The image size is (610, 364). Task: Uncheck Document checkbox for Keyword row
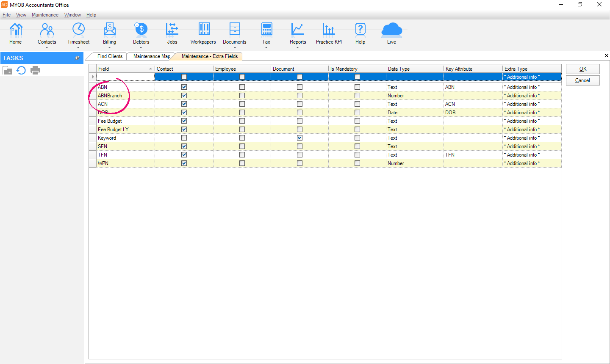click(299, 138)
